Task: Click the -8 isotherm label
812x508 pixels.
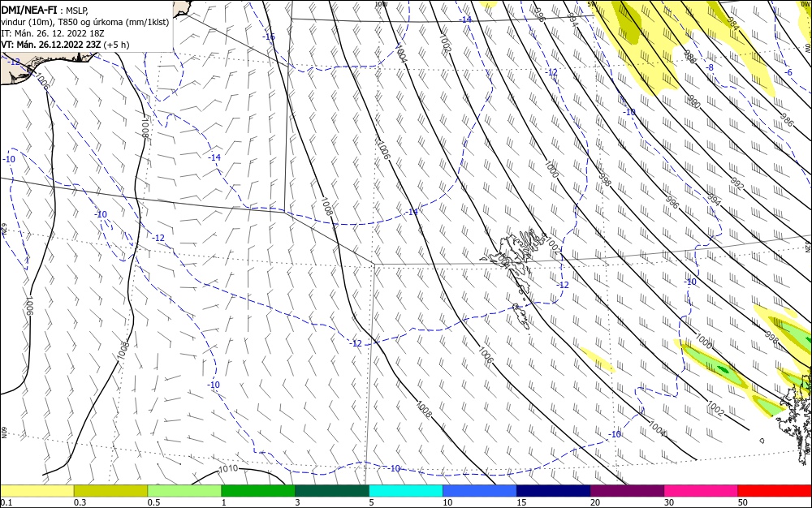Action: (709, 68)
